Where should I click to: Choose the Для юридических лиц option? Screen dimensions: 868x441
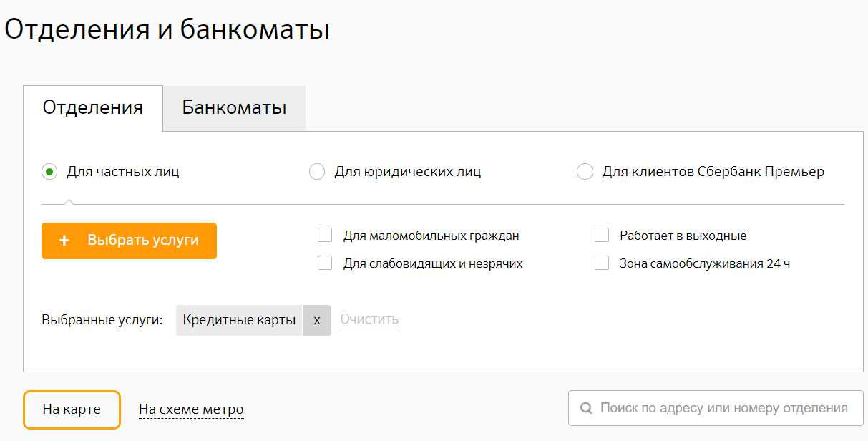point(317,172)
